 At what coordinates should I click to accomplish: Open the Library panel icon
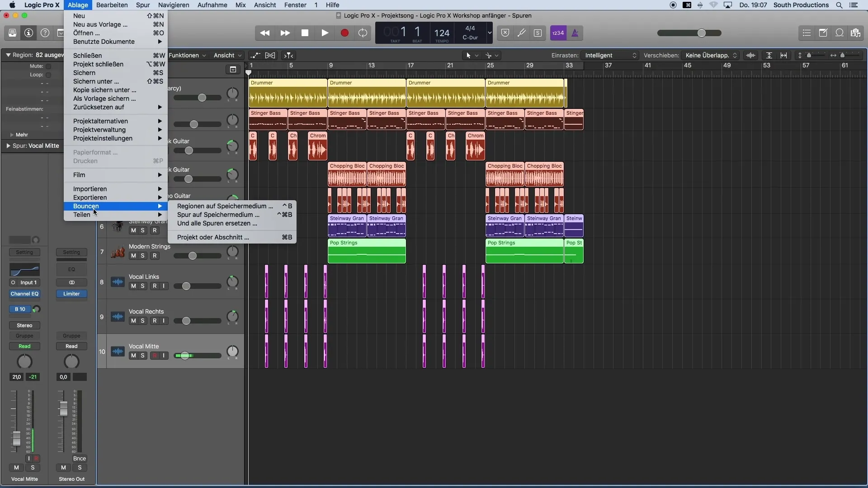pyautogui.click(x=13, y=33)
